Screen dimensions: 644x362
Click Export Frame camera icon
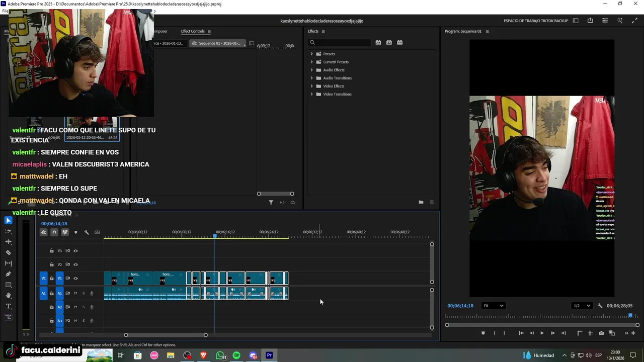[601, 333]
